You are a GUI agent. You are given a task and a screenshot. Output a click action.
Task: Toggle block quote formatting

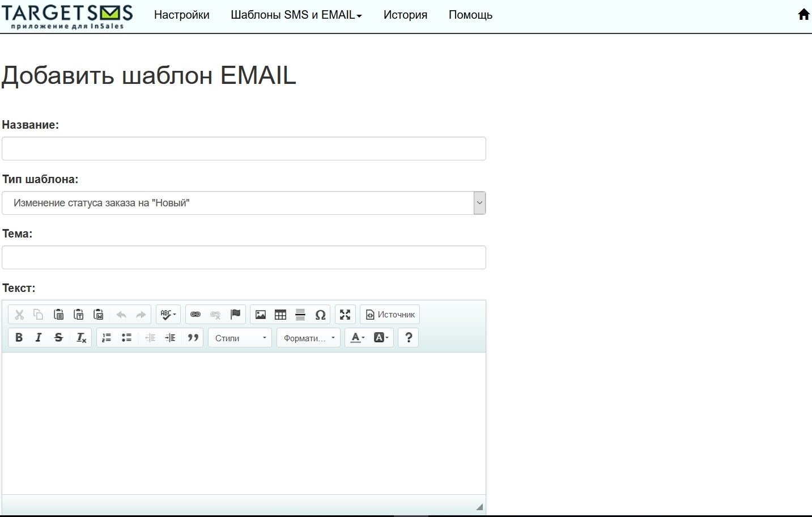pyautogui.click(x=193, y=338)
